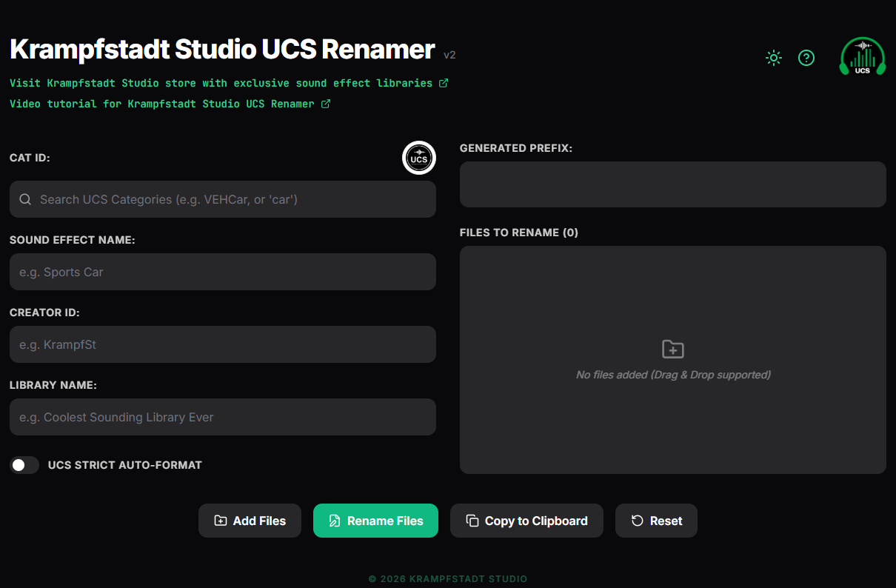Hit the Reset button
This screenshot has width=896, height=588.
pos(656,521)
